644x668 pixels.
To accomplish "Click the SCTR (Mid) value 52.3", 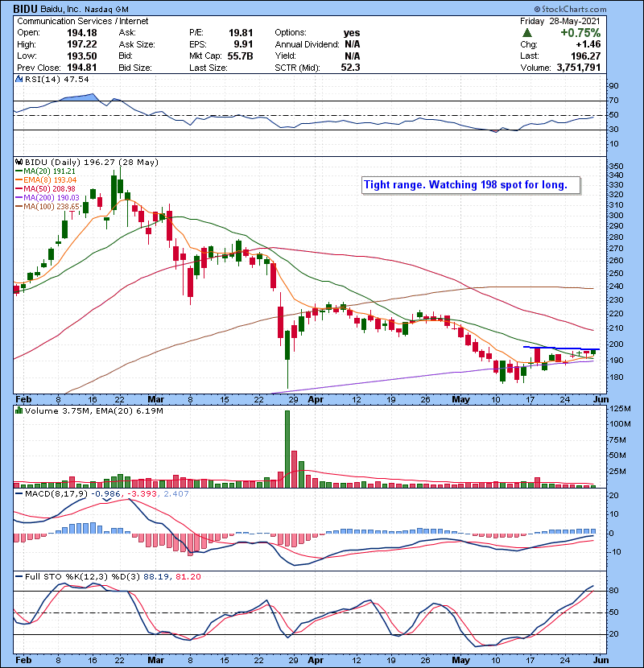I will click(x=350, y=68).
